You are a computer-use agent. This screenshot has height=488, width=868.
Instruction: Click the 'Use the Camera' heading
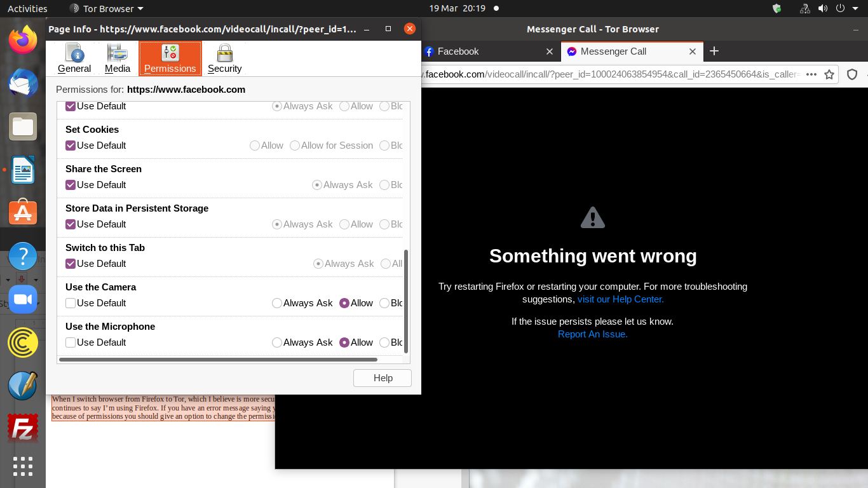[x=100, y=287]
